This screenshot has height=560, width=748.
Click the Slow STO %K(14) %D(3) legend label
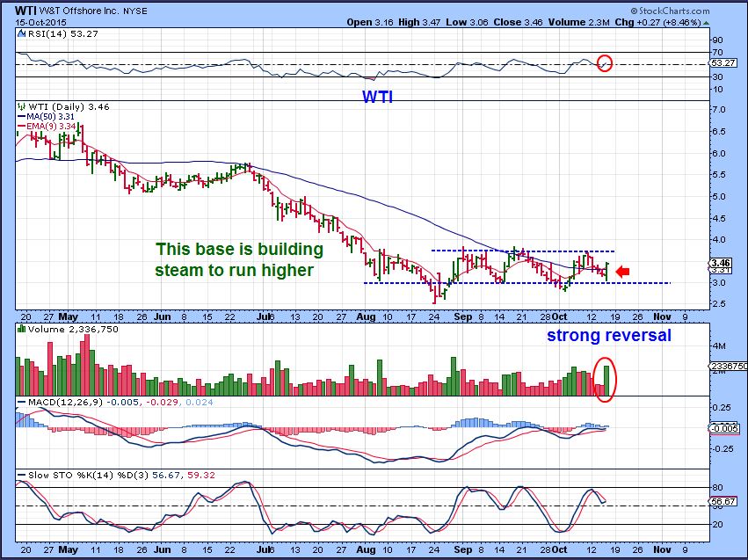coord(88,475)
